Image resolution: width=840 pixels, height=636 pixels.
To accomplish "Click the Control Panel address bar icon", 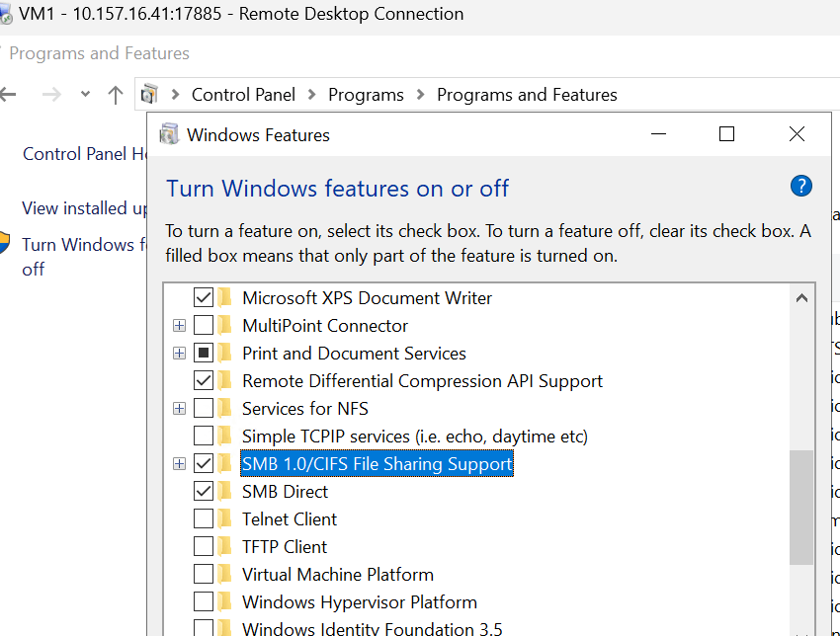I will click(149, 94).
